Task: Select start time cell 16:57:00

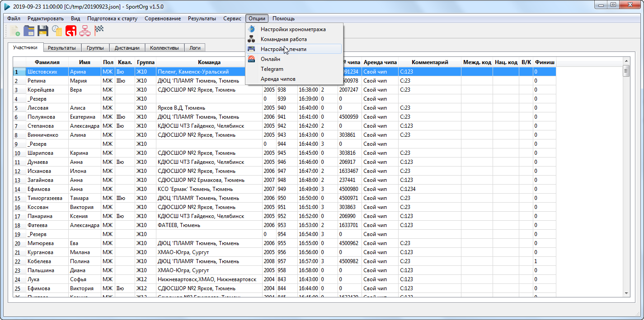Action: click(308, 261)
